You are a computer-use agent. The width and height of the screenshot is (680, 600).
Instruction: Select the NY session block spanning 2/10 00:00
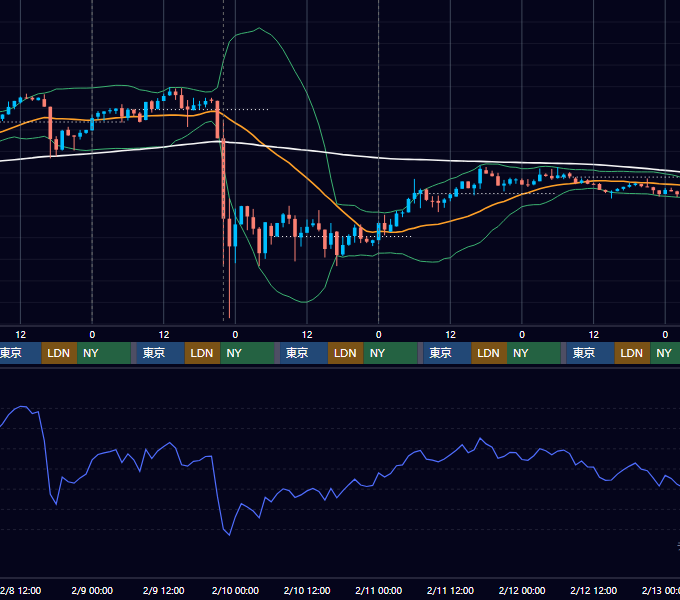coord(247,353)
